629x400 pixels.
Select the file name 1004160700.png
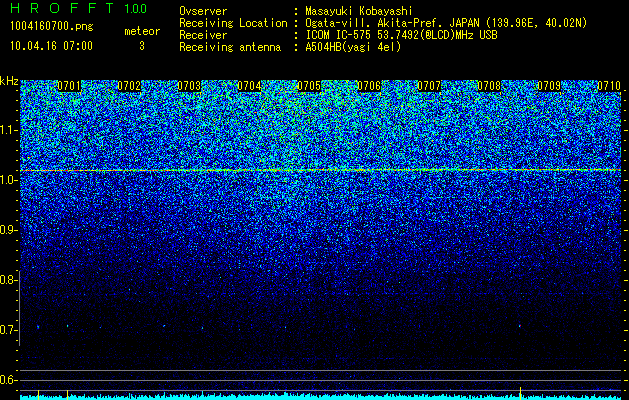point(52,26)
